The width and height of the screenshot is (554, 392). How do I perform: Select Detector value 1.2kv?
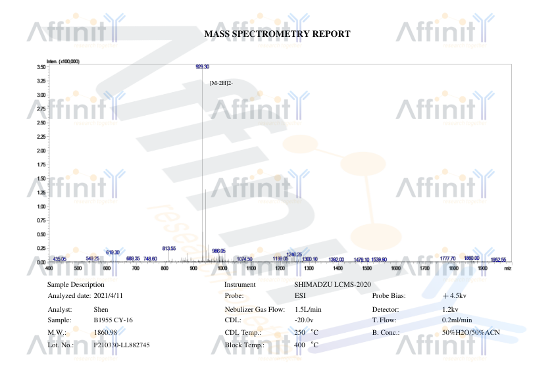point(450,310)
